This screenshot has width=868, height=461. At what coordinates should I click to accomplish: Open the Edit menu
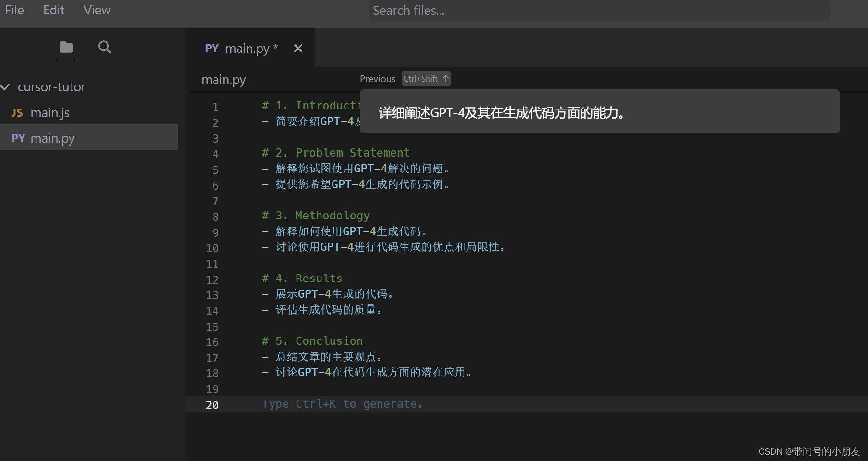pos(54,10)
